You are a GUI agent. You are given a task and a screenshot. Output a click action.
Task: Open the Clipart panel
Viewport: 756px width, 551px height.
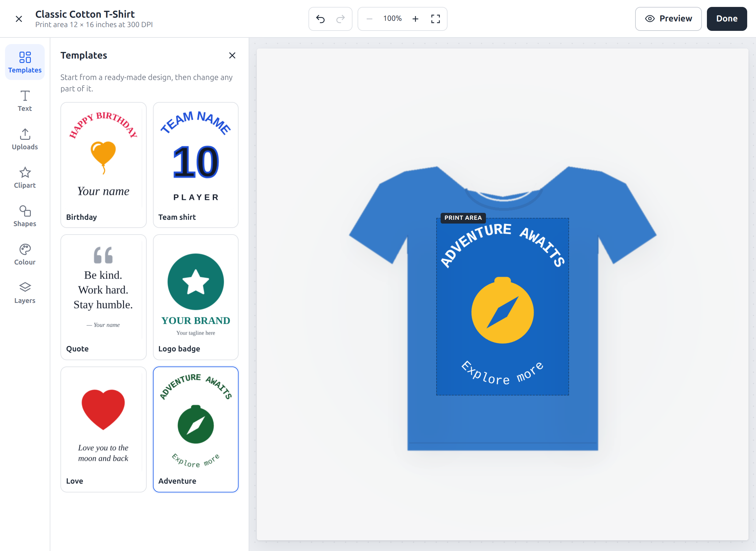pos(25,178)
